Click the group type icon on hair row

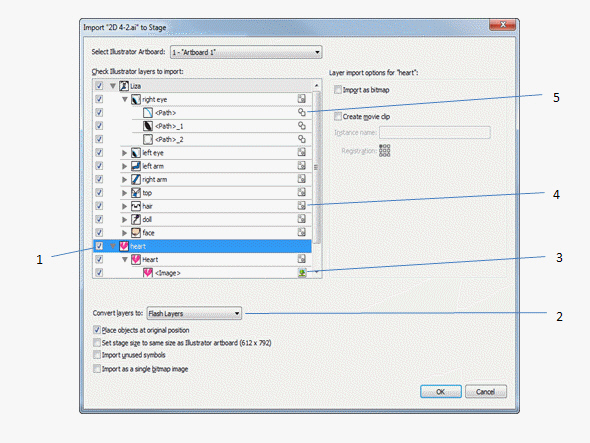[301, 205]
